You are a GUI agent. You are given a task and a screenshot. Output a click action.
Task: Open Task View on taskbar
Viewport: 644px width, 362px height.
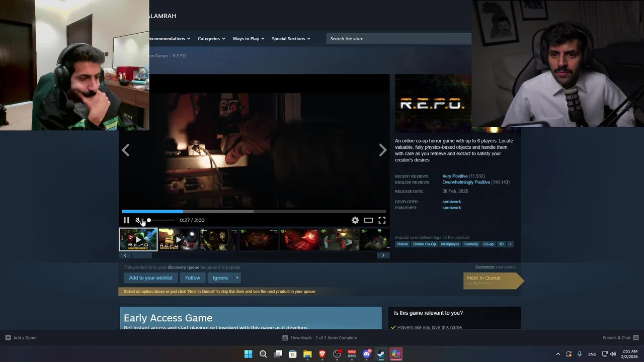click(278, 354)
